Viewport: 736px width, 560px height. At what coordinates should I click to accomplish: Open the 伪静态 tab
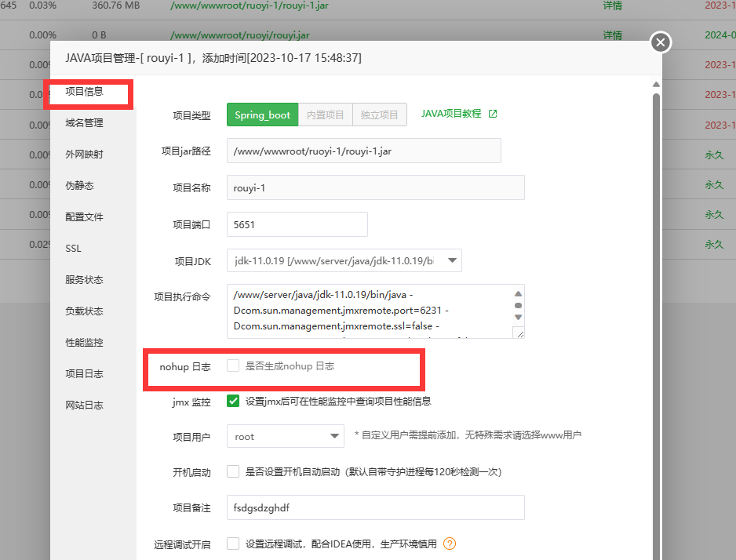pyautogui.click(x=79, y=186)
